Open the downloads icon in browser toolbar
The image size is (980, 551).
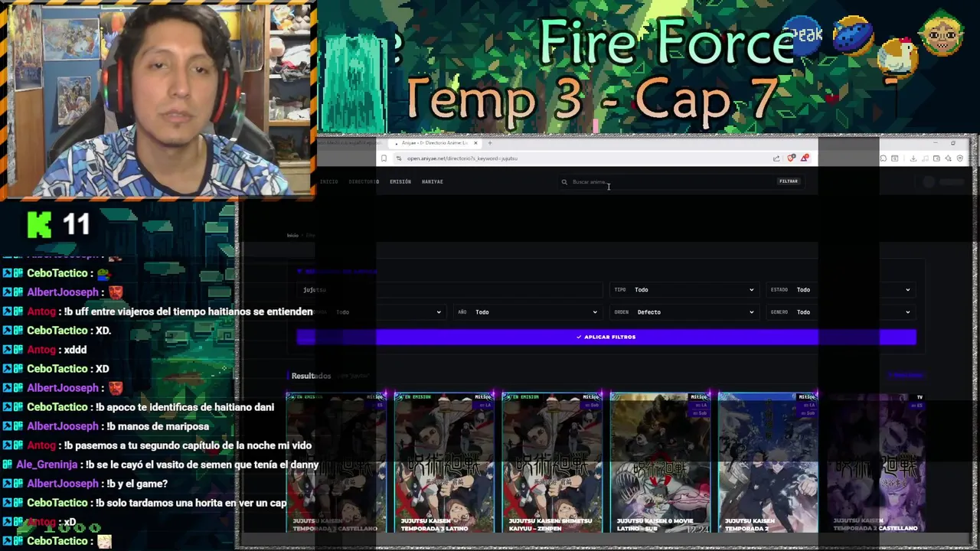pos(913,158)
